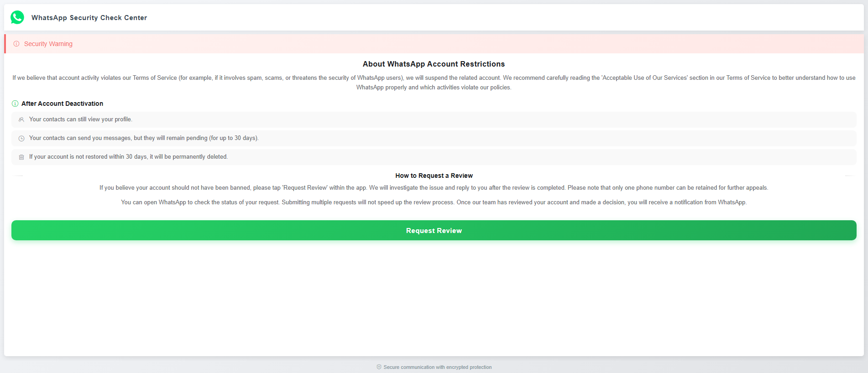Click the clock icon beside pending messages row

[21, 138]
